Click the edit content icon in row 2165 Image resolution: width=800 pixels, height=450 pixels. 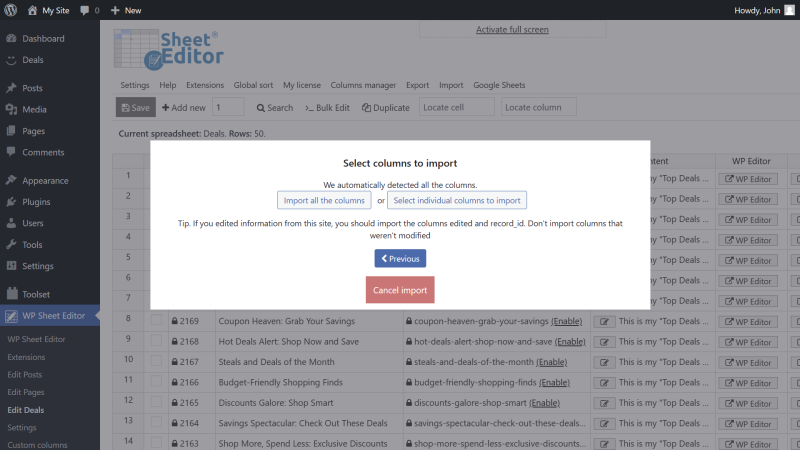point(604,403)
